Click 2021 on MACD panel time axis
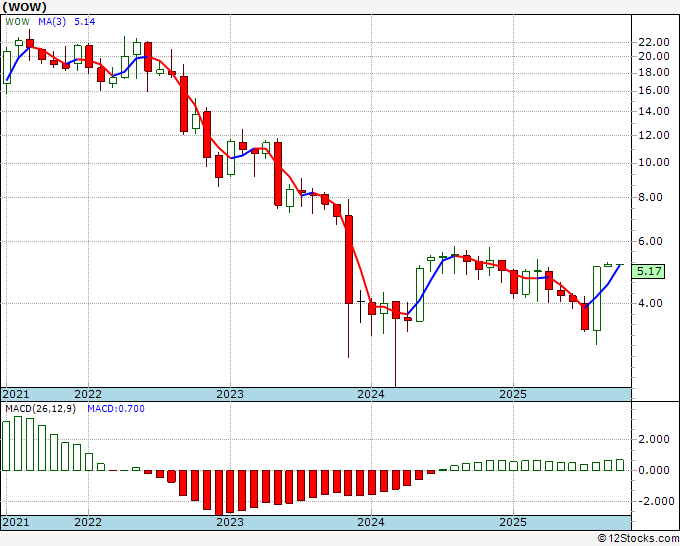Screen dimensions: 680x546 [16, 522]
